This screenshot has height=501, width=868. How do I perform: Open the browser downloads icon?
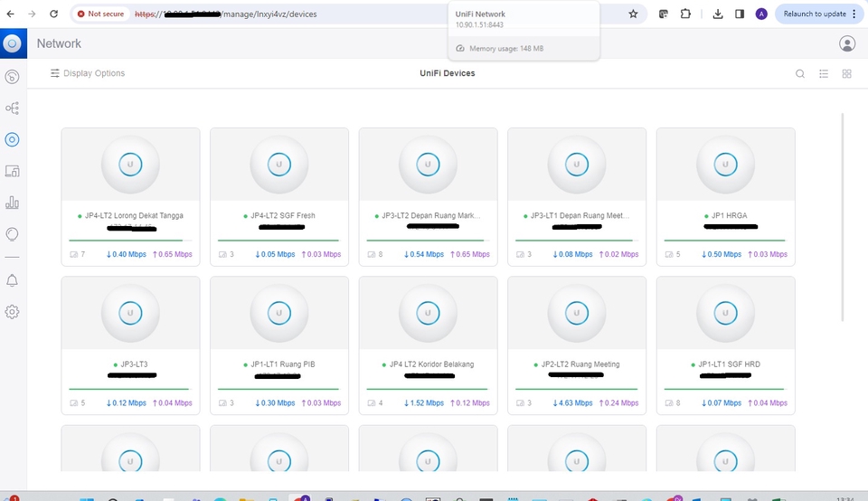pos(718,14)
